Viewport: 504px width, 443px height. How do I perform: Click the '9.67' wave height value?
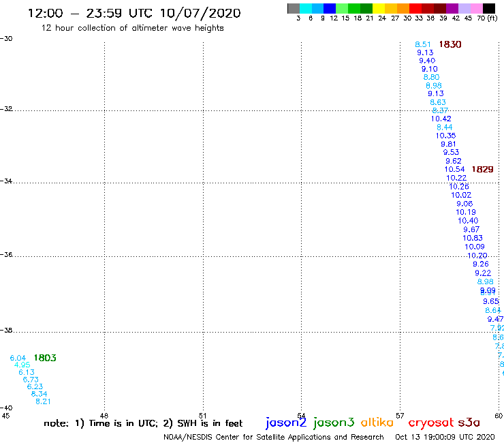click(x=471, y=230)
